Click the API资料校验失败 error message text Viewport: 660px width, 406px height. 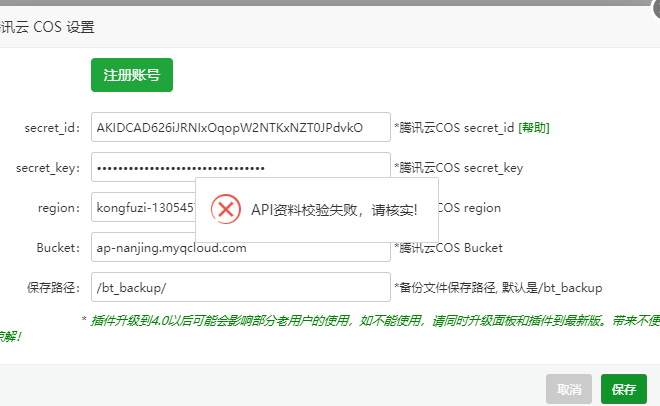coord(334,210)
